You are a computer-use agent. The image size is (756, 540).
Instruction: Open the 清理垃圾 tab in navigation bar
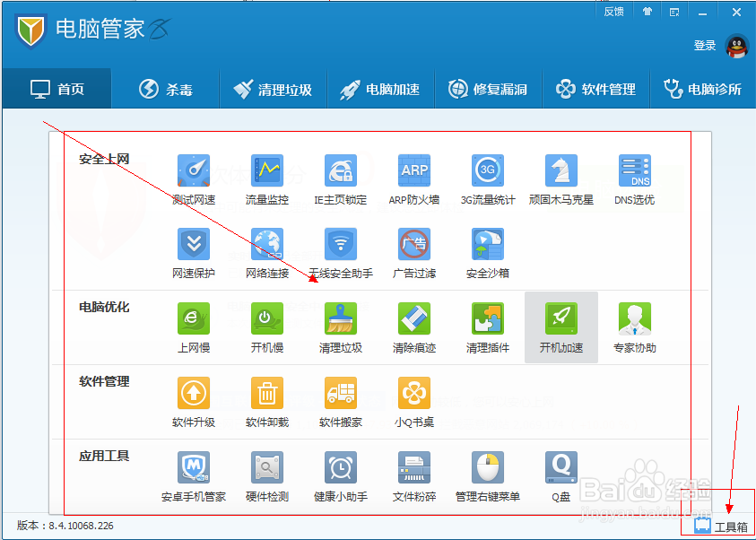(x=273, y=89)
